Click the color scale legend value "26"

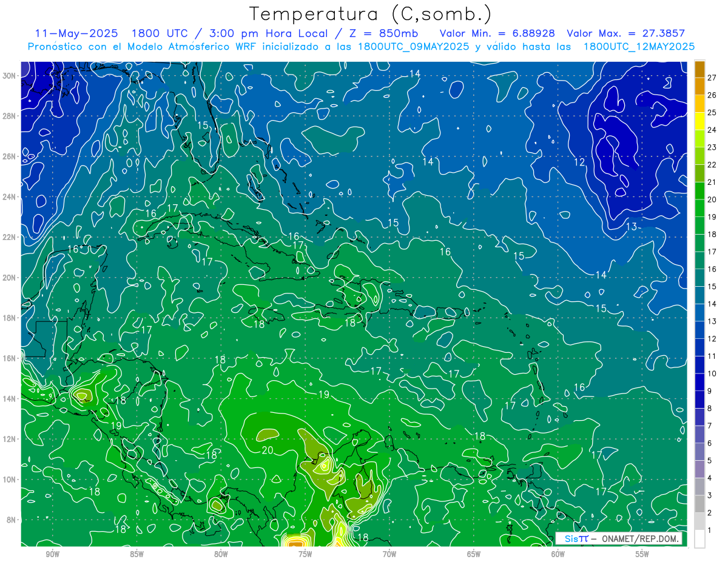(x=712, y=95)
